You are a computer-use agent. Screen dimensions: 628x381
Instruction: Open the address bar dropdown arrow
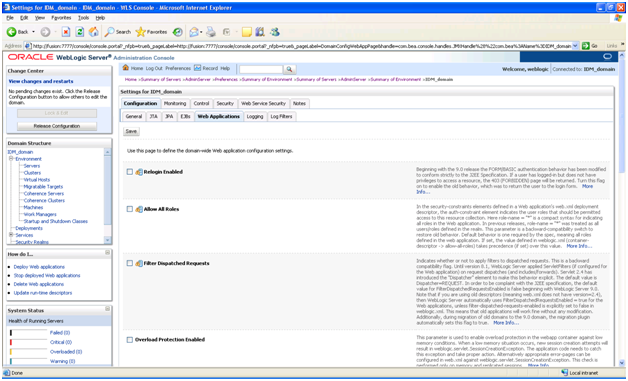pyautogui.click(x=576, y=46)
